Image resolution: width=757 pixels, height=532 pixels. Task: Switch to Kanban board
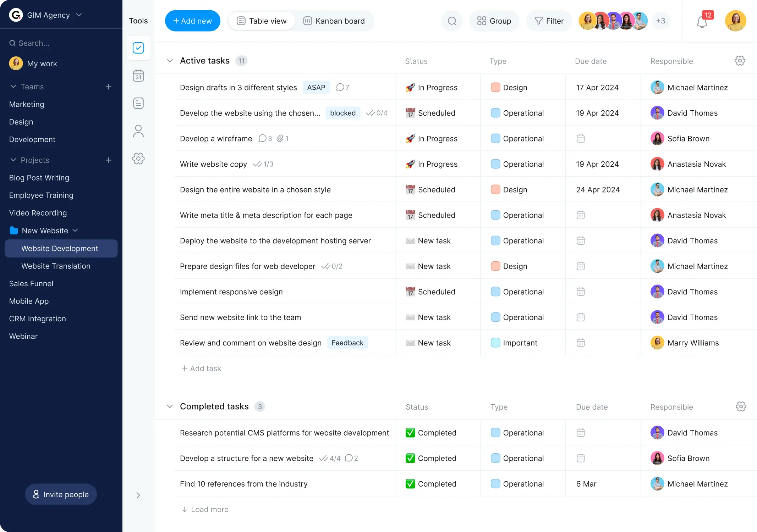click(x=334, y=21)
